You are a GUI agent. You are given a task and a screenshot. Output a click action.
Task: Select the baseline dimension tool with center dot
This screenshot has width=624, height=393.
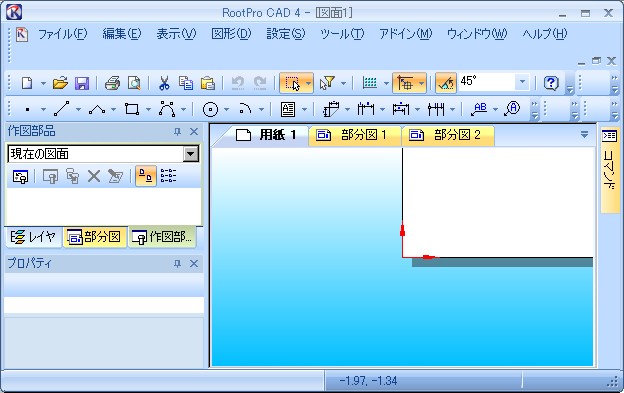[x=401, y=109]
